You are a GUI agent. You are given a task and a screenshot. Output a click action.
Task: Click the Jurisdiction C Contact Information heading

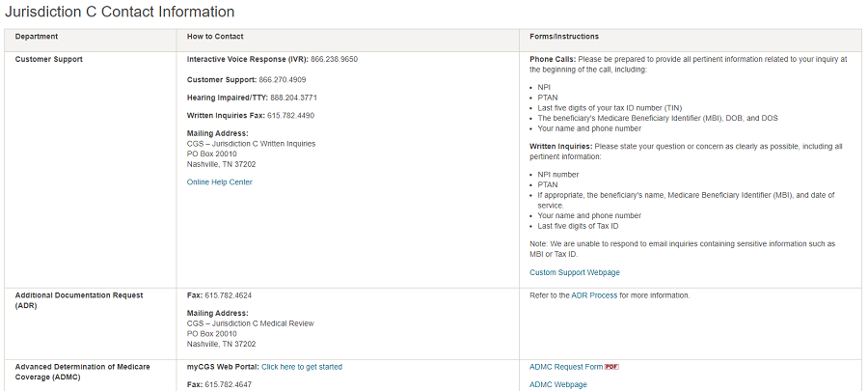[120, 13]
